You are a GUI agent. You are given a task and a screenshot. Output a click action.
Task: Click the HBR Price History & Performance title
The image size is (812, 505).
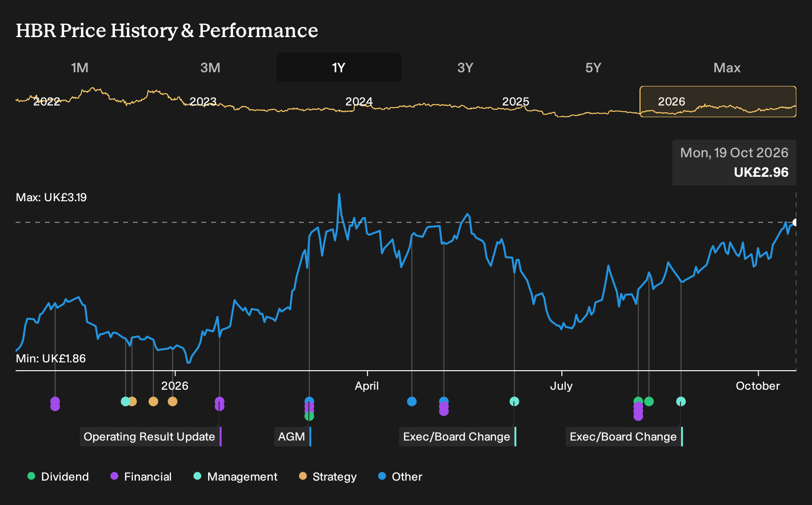click(167, 30)
